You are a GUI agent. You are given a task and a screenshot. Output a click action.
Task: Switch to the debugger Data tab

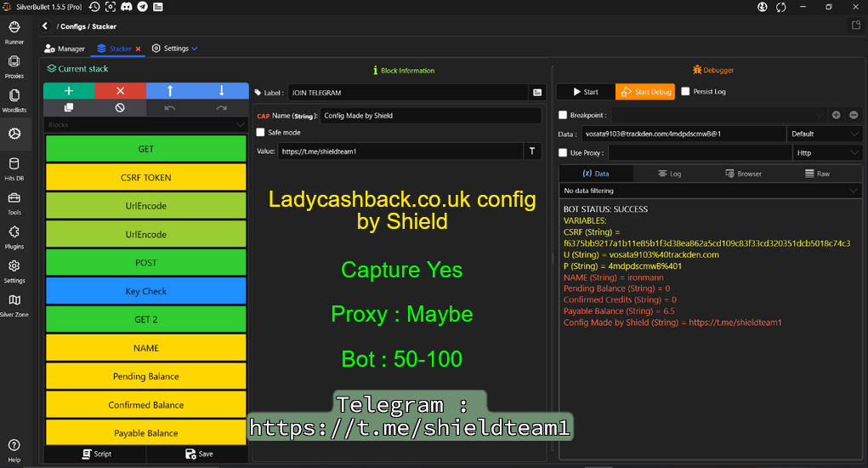[596, 174]
